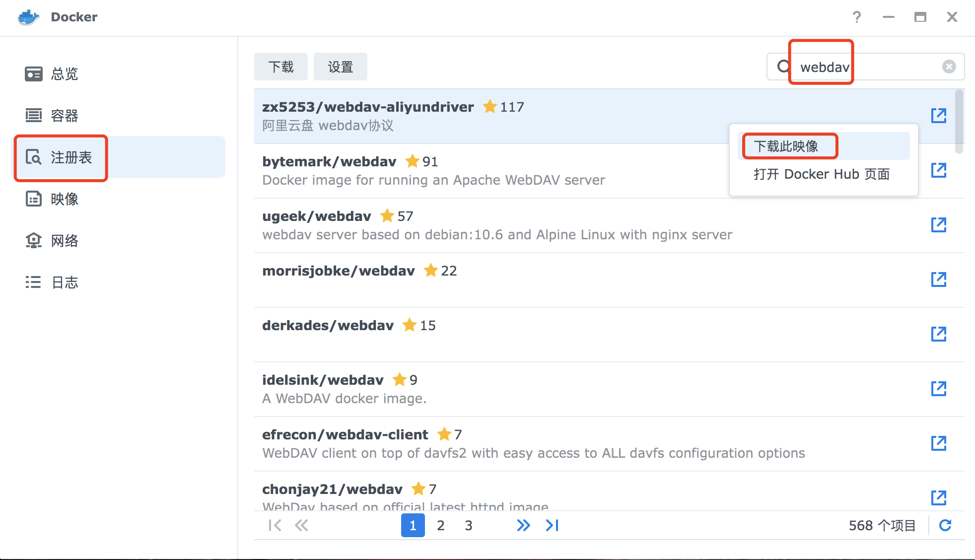Maximize the Docker window
Viewport: 975px width, 560px height.
coord(920,17)
